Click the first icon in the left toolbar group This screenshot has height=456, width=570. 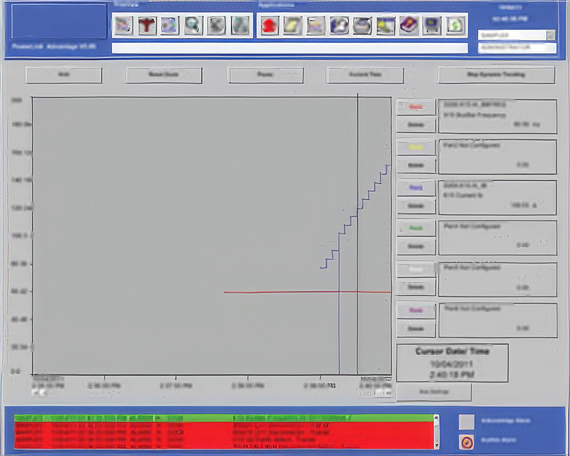pyautogui.click(x=124, y=25)
